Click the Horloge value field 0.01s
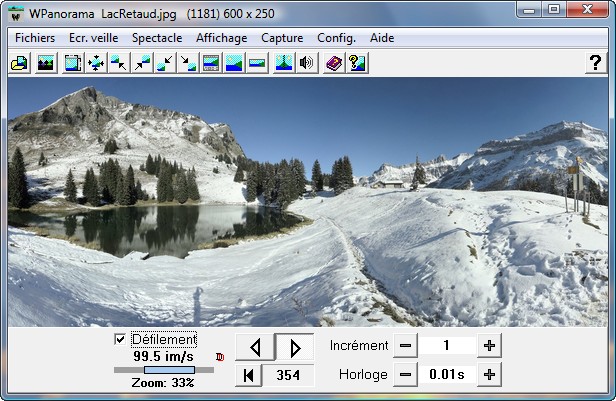This screenshot has height=401, width=616. point(447,375)
